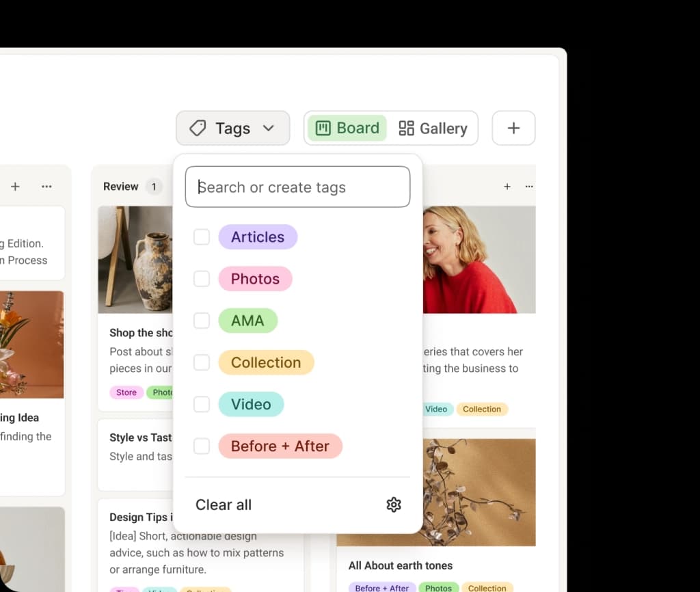Click the plus icon on the right column header
Viewport: 700px width, 592px height.
507,186
